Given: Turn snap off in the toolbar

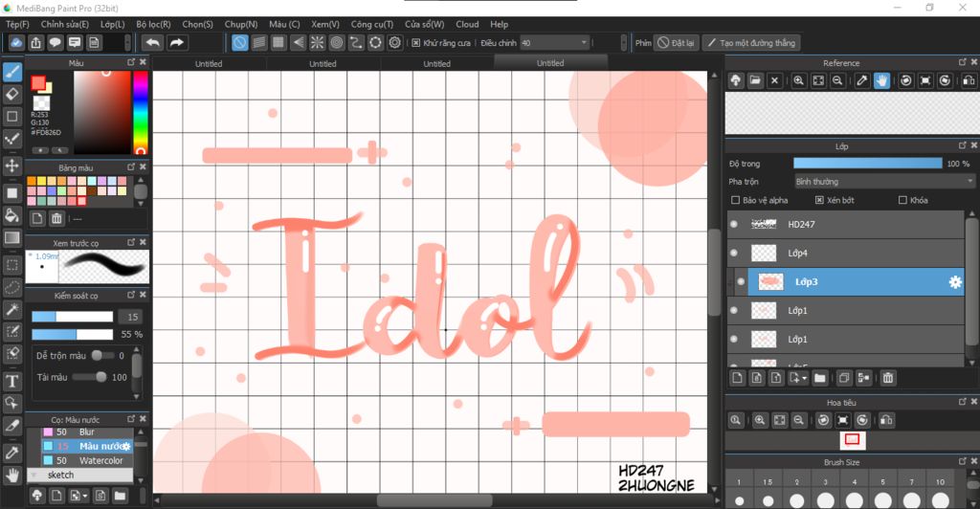Looking at the screenshot, I should click(240, 42).
